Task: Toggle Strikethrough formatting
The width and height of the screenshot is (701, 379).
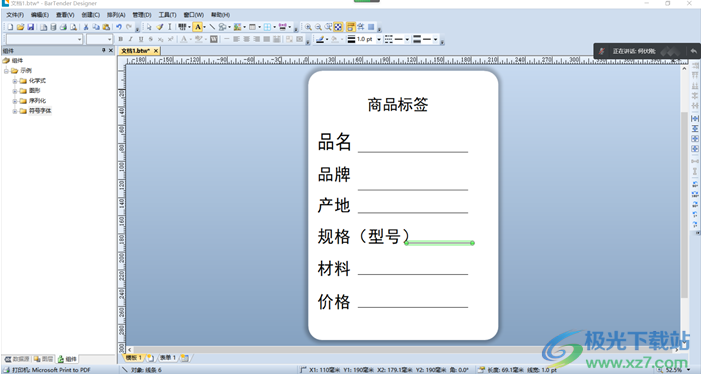Action: coord(151,39)
